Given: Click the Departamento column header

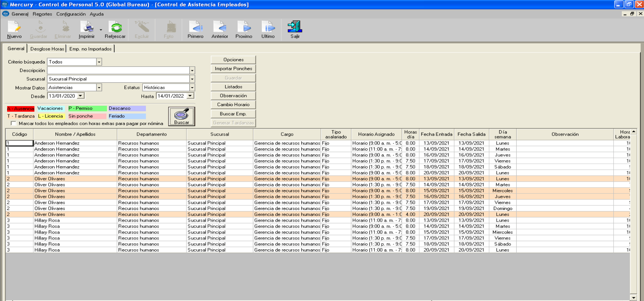Looking at the screenshot, I should pyautogui.click(x=152, y=134).
